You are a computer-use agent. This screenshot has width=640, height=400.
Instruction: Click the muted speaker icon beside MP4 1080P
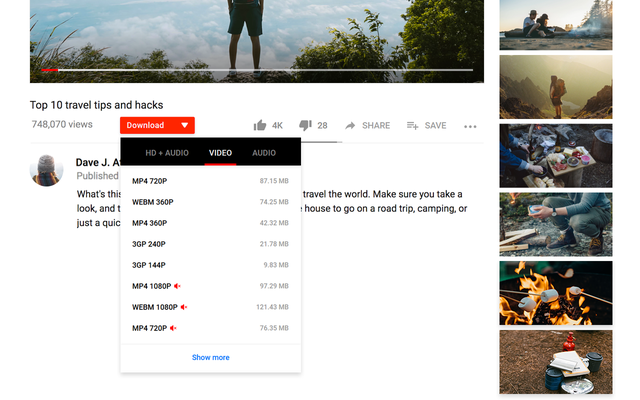click(177, 286)
